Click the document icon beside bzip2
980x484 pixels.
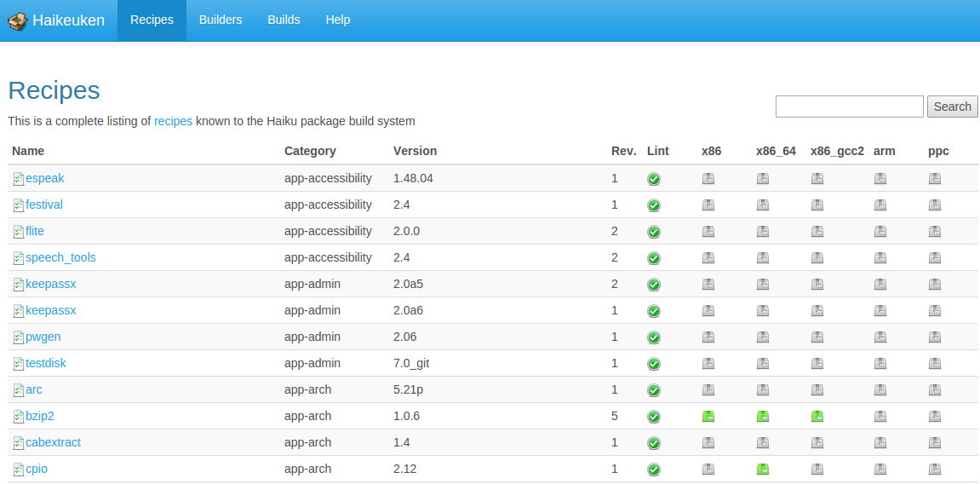pos(19,417)
